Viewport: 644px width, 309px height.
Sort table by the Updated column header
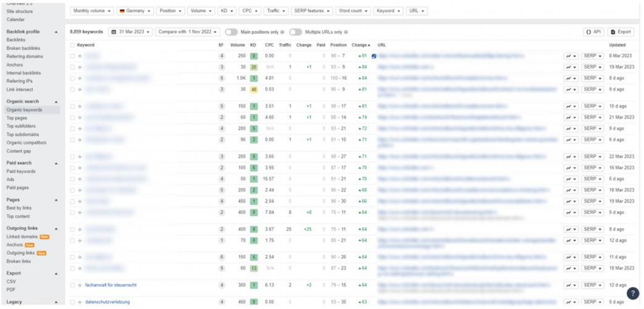617,45
